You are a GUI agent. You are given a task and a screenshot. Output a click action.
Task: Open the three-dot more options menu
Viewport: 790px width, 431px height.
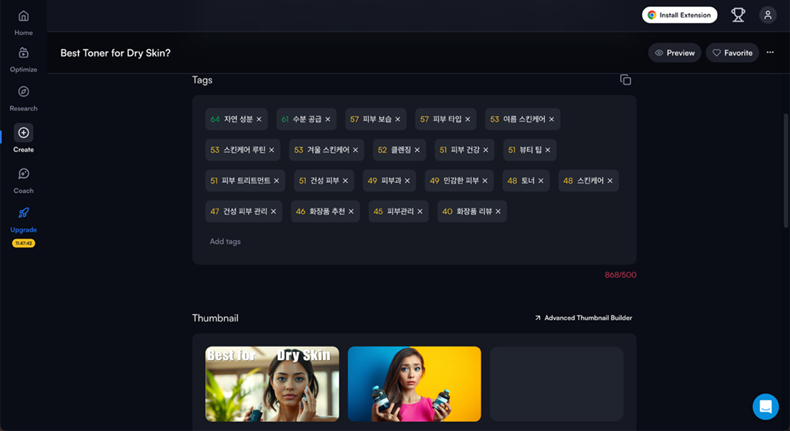770,52
